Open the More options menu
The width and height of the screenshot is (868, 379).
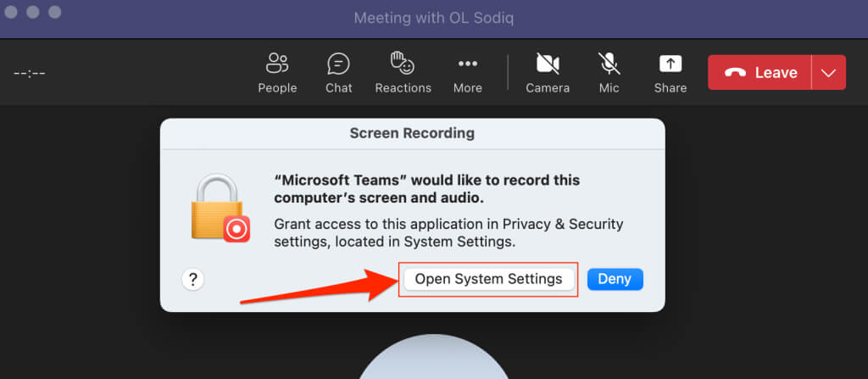[467, 72]
